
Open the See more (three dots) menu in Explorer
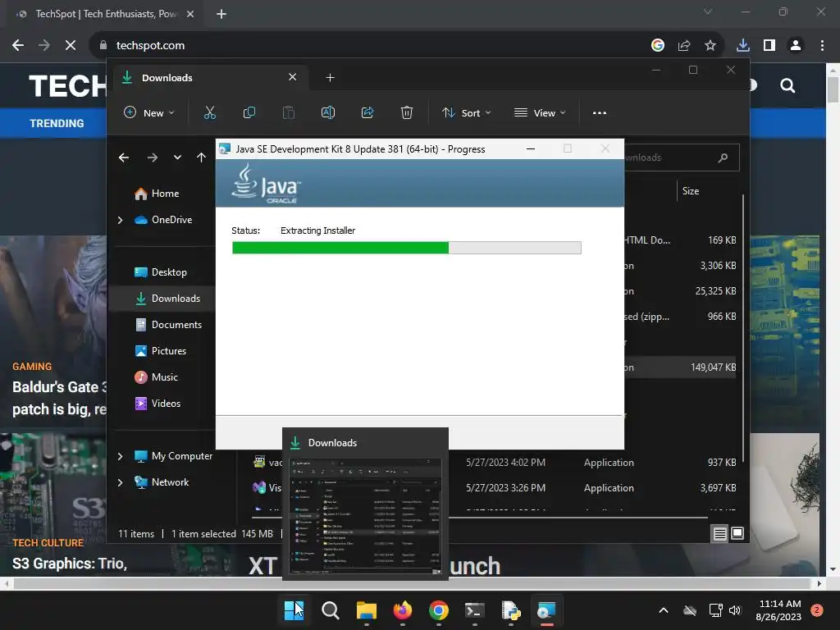click(x=600, y=113)
